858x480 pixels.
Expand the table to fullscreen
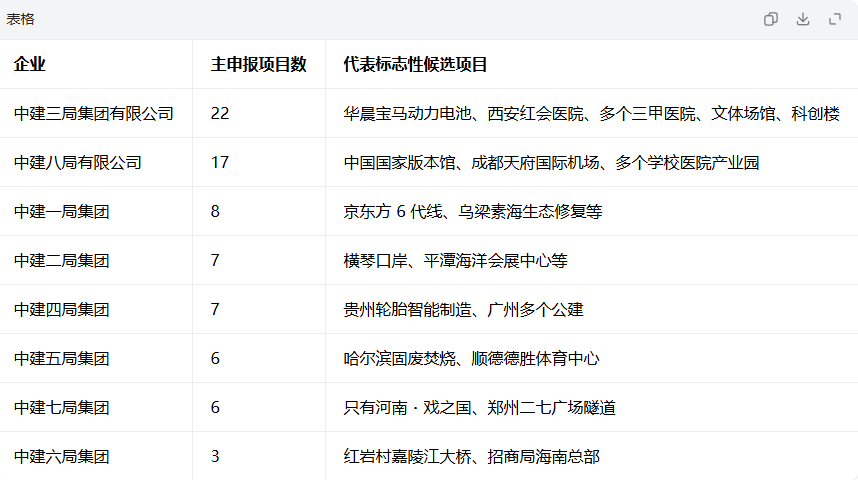[834, 19]
